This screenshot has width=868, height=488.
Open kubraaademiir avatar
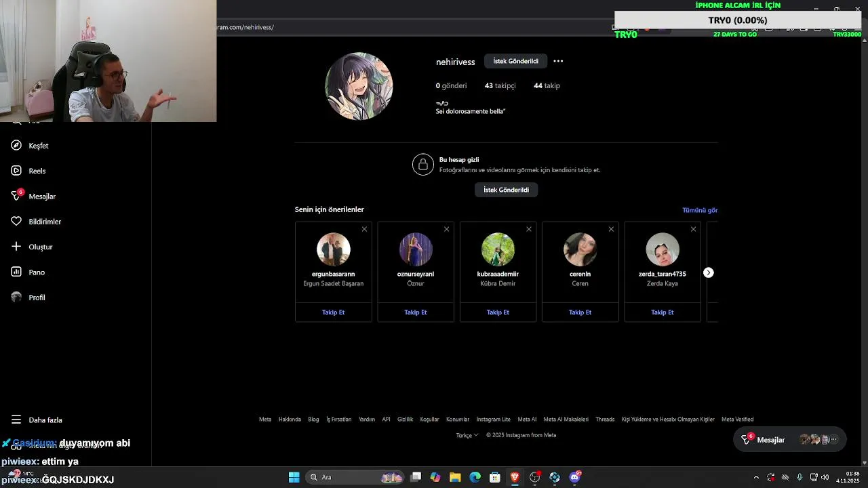pyautogui.click(x=498, y=249)
